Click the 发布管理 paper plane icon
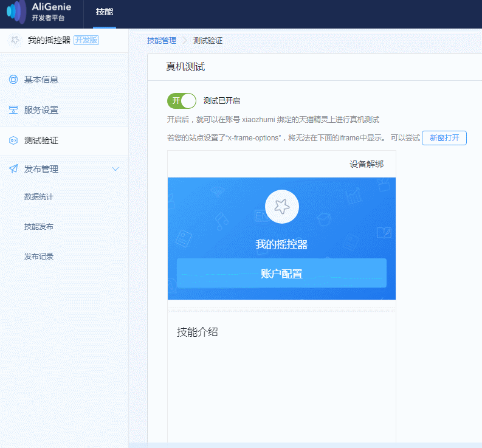Viewport: 482px width, 448px height. pyautogui.click(x=13, y=169)
